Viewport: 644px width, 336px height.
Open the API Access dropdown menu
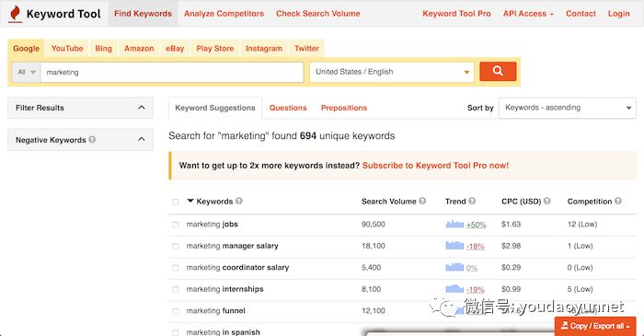528,14
